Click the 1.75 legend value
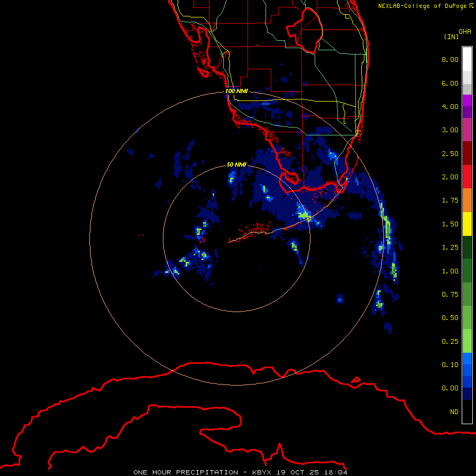The width and height of the screenshot is (476, 476). [450, 200]
